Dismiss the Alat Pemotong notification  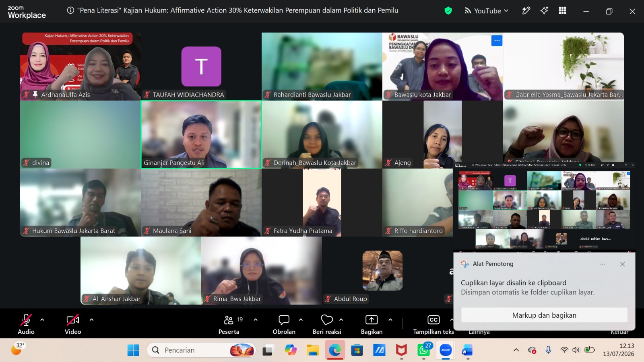622,264
